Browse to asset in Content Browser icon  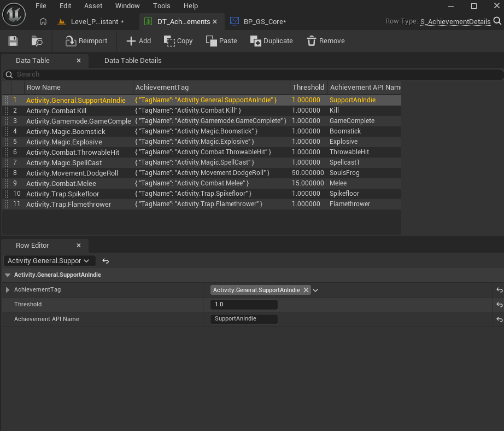click(x=37, y=41)
